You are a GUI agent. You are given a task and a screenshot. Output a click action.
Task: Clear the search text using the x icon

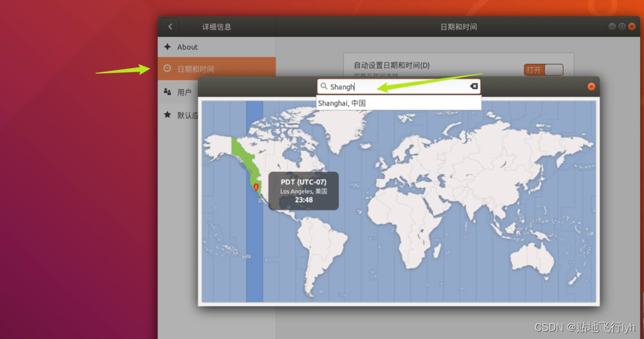pyautogui.click(x=474, y=86)
